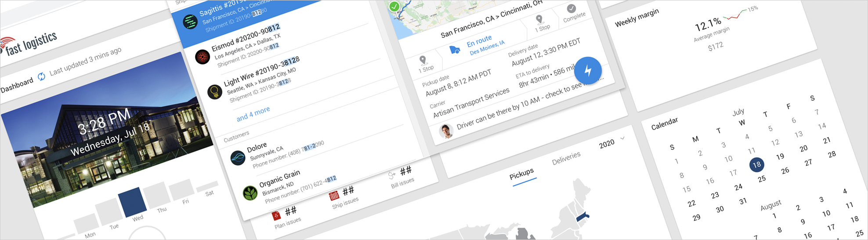Click the Organic Grain leaf logo

click(250, 193)
